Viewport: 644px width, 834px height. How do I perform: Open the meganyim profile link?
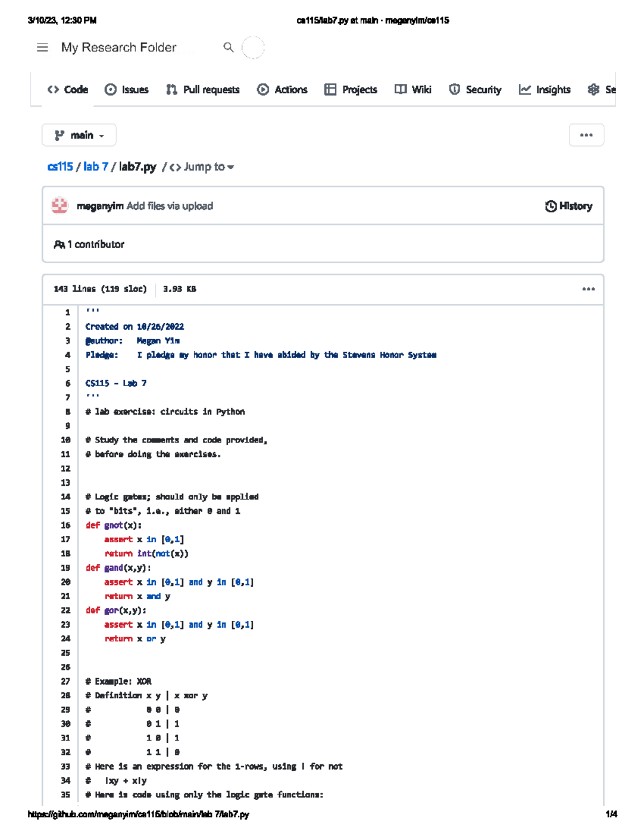click(x=100, y=206)
